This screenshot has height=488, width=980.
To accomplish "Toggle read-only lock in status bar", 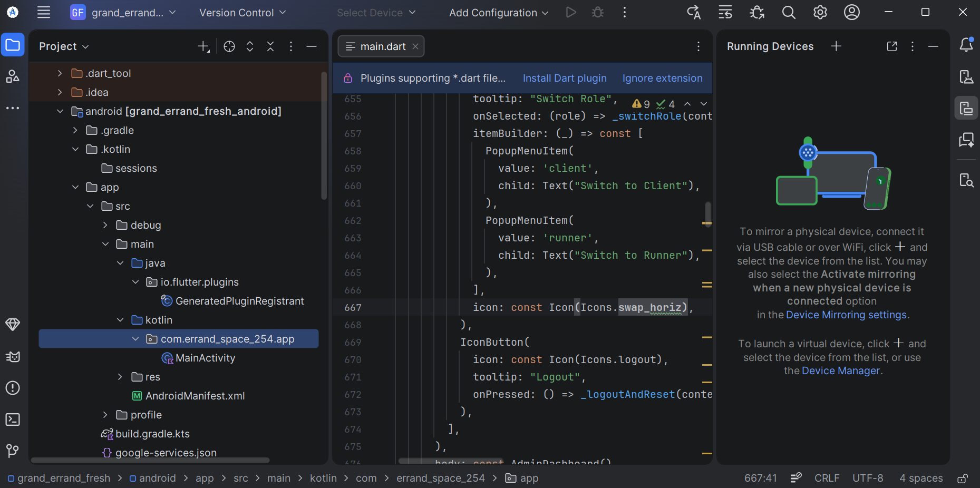I will (x=962, y=478).
